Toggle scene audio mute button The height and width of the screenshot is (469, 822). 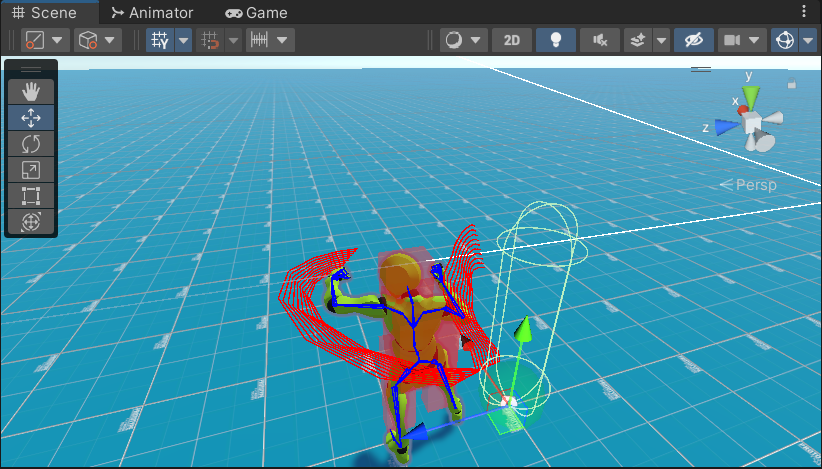tap(599, 40)
